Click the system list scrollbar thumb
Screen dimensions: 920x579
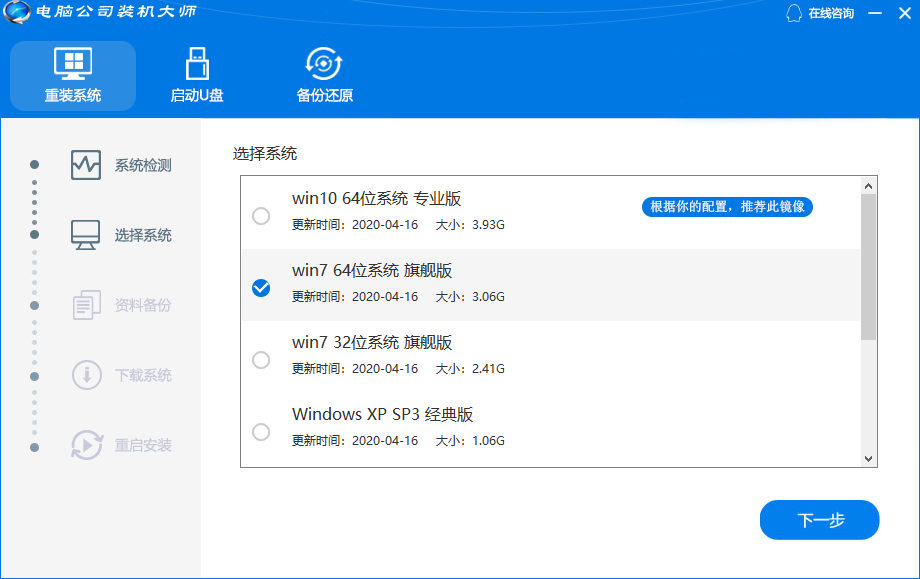pyautogui.click(x=868, y=267)
